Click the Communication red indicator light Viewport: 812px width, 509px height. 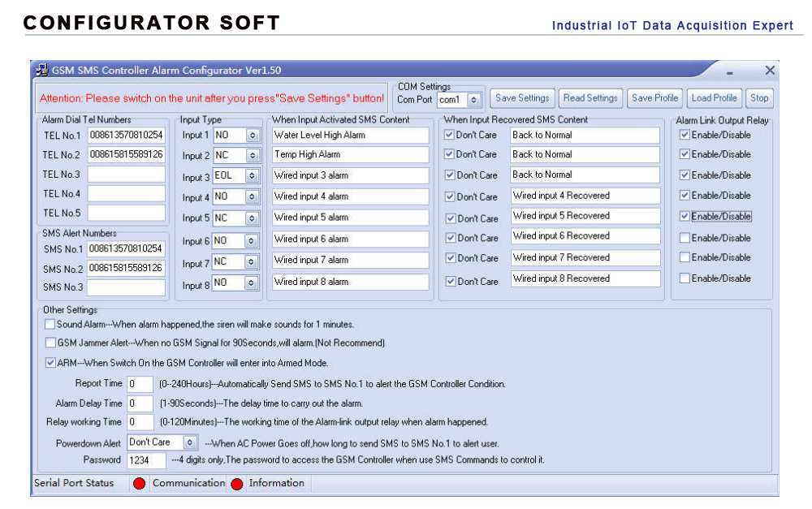(236, 484)
